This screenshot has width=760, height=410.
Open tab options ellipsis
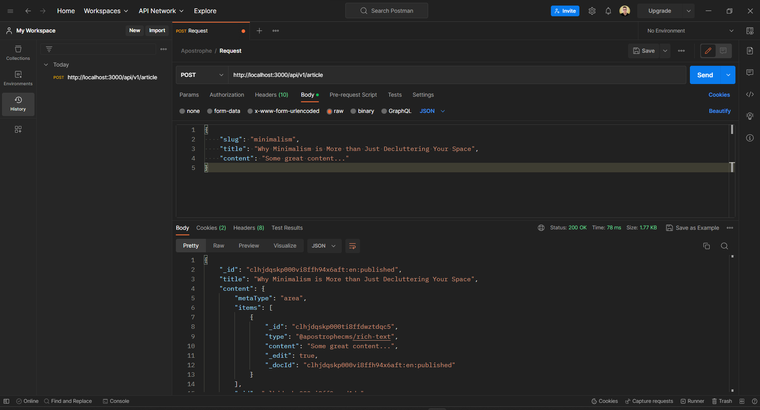pos(275,31)
